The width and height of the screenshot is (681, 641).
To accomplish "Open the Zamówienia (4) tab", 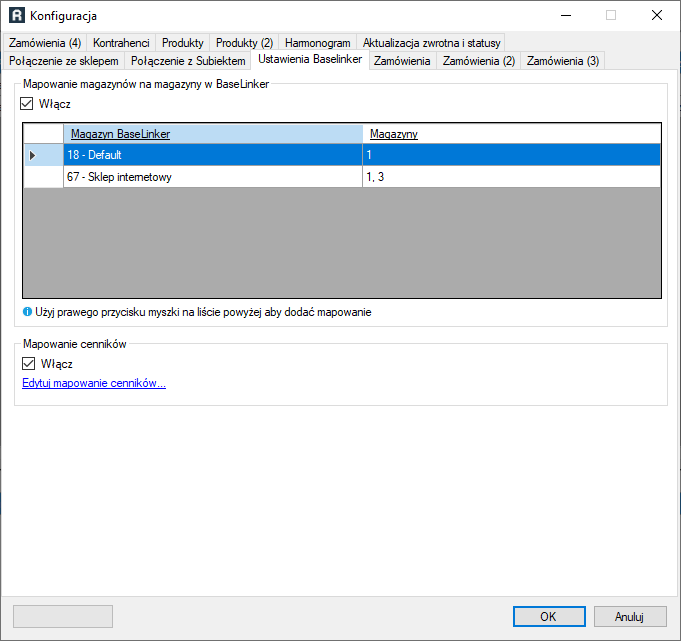I will 45,43.
